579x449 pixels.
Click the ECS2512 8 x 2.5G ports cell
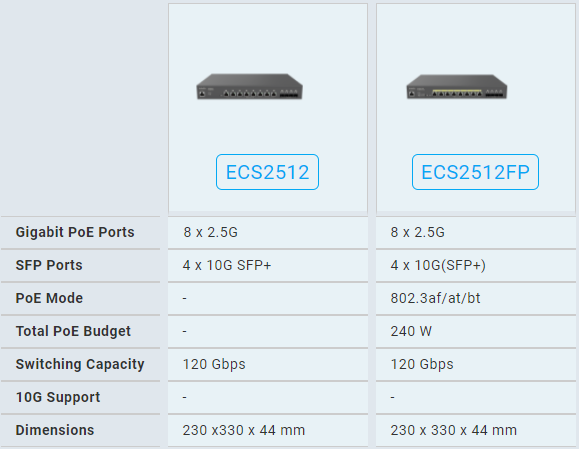coord(268,232)
